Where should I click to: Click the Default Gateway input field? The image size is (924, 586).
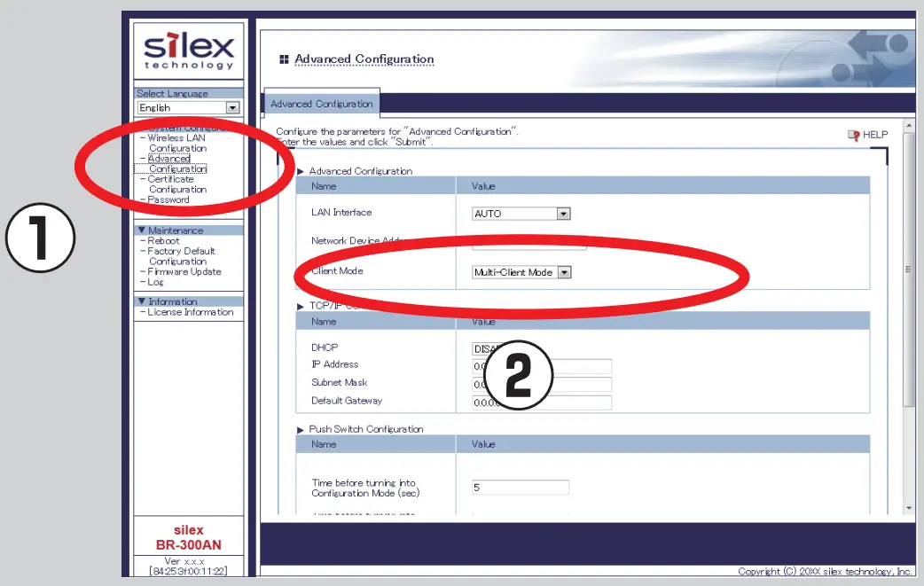542,402
